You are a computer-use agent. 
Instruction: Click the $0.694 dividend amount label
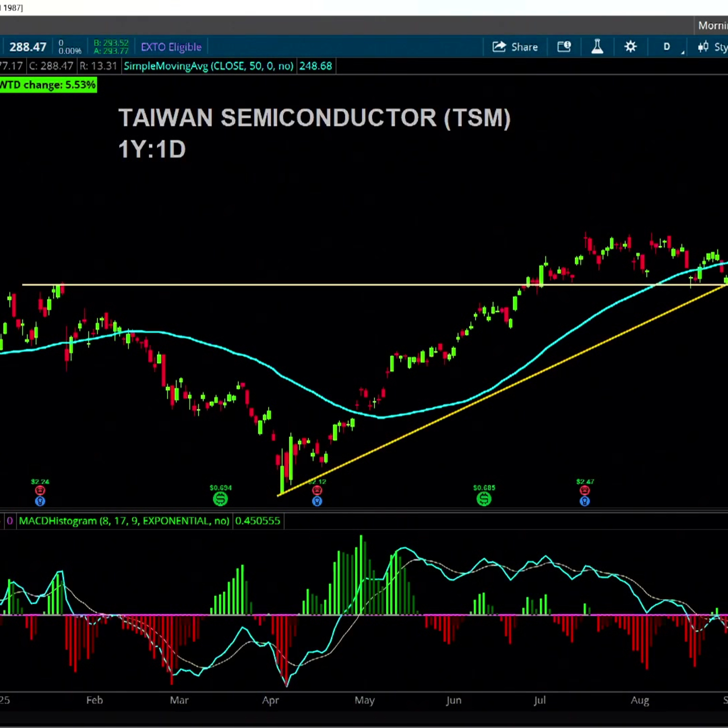point(220,488)
